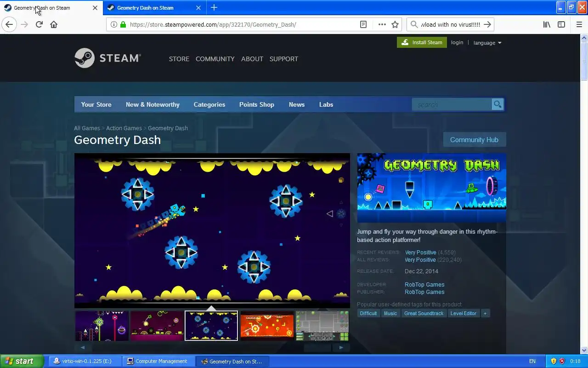Screen dimensions: 588x368
Task: Open the Points Shop tab
Action: (x=257, y=104)
